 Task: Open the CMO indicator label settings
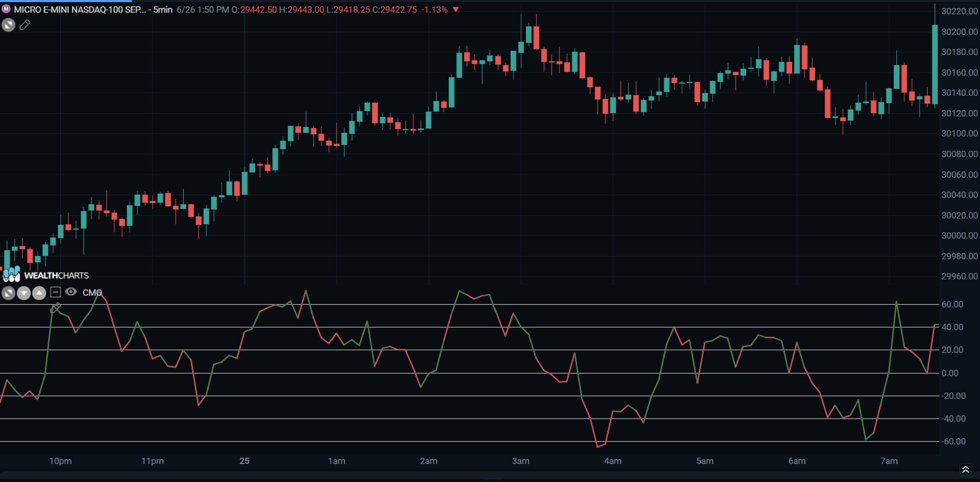click(x=92, y=293)
